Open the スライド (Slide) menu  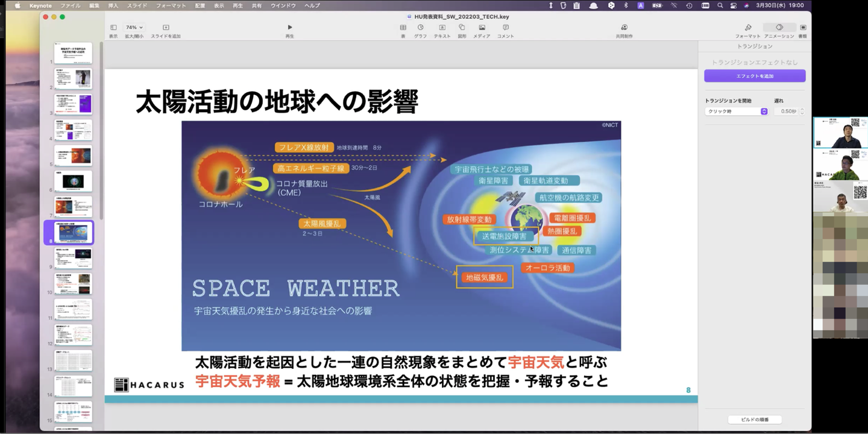137,5
